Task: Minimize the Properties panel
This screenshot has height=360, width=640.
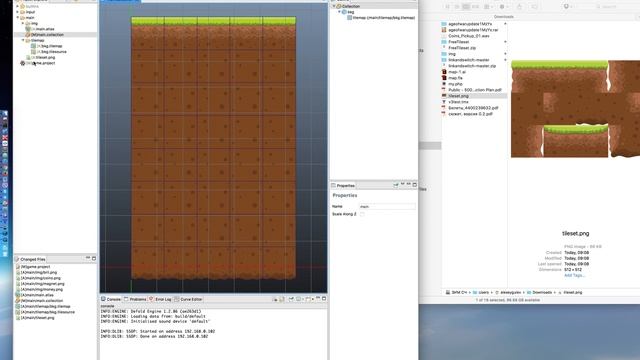Action: point(409,185)
